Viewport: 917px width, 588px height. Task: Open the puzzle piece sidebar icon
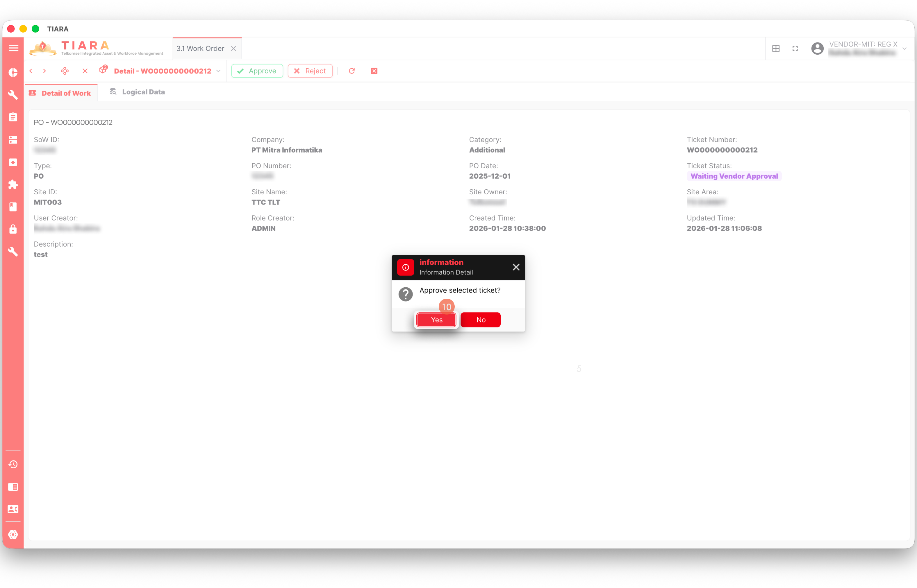(x=13, y=184)
